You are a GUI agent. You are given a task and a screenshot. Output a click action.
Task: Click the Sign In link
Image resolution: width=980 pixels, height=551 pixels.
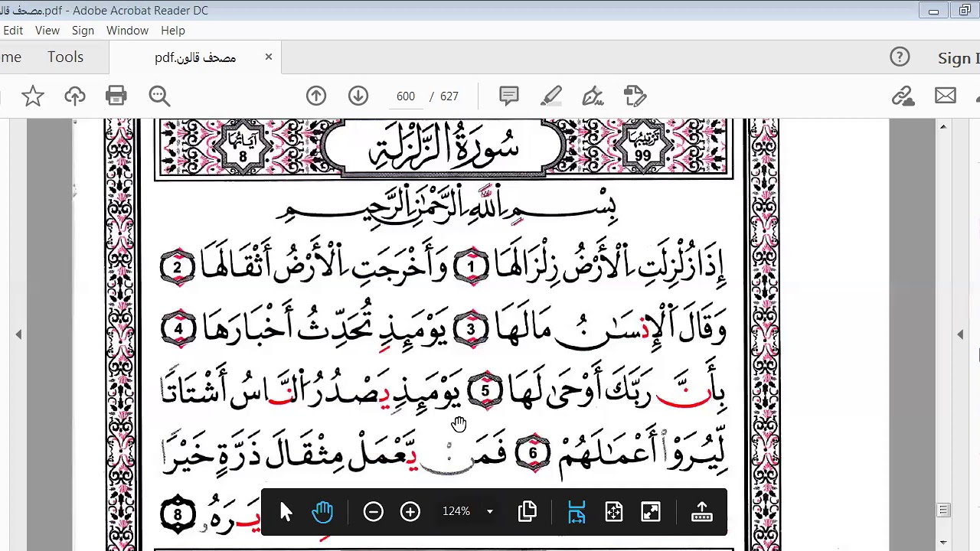pos(959,58)
